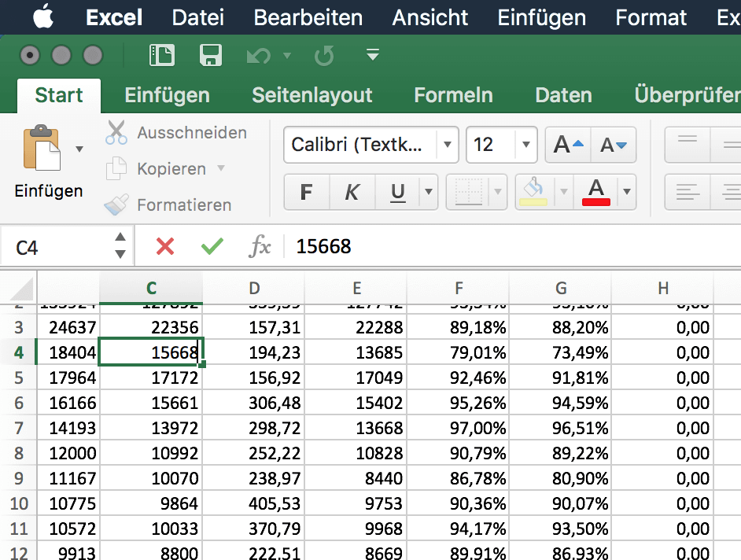Toggle italic formatting (K)
Image resolution: width=741 pixels, height=560 pixels.
pyautogui.click(x=352, y=192)
